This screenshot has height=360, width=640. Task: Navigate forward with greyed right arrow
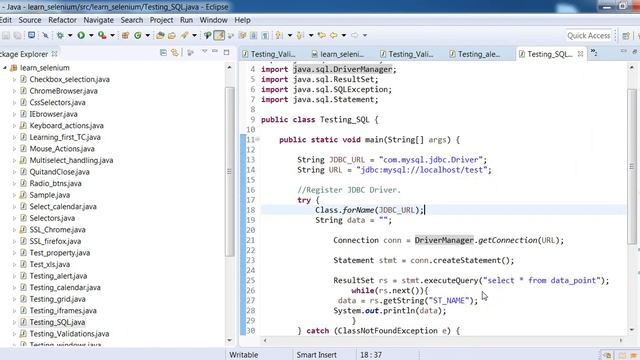point(354,36)
